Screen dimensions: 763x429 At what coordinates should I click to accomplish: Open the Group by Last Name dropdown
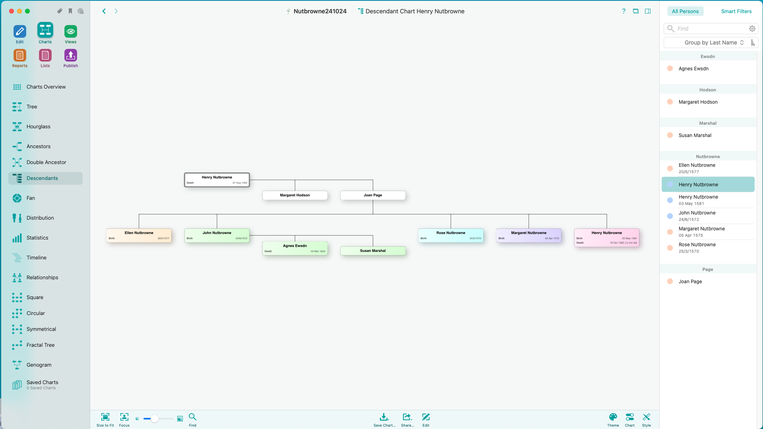(714, 43)
